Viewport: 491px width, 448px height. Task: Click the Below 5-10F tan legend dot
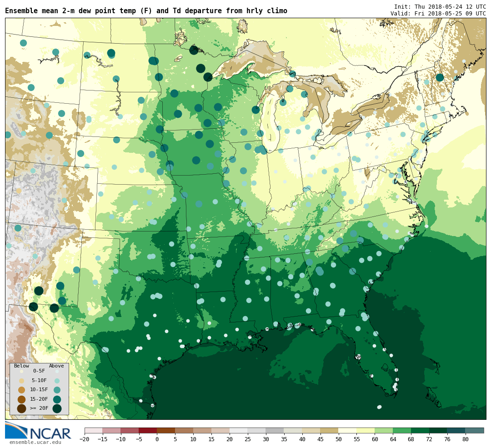point(22,381)
